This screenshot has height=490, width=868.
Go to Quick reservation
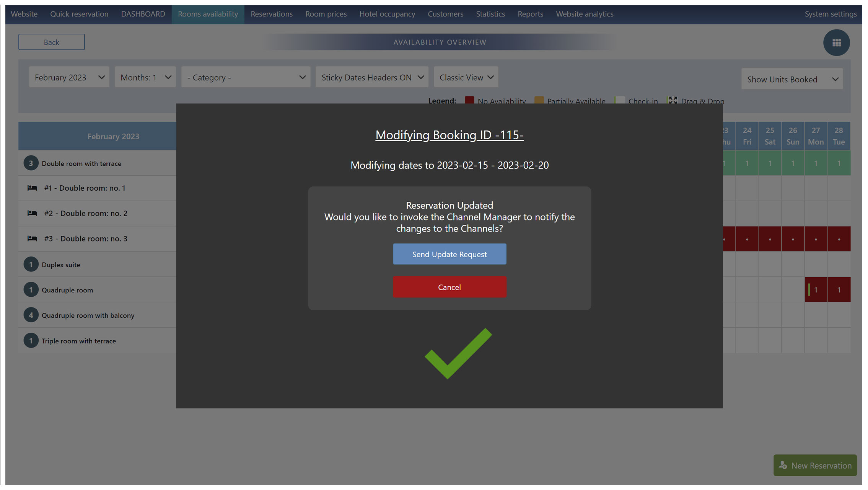79,14
